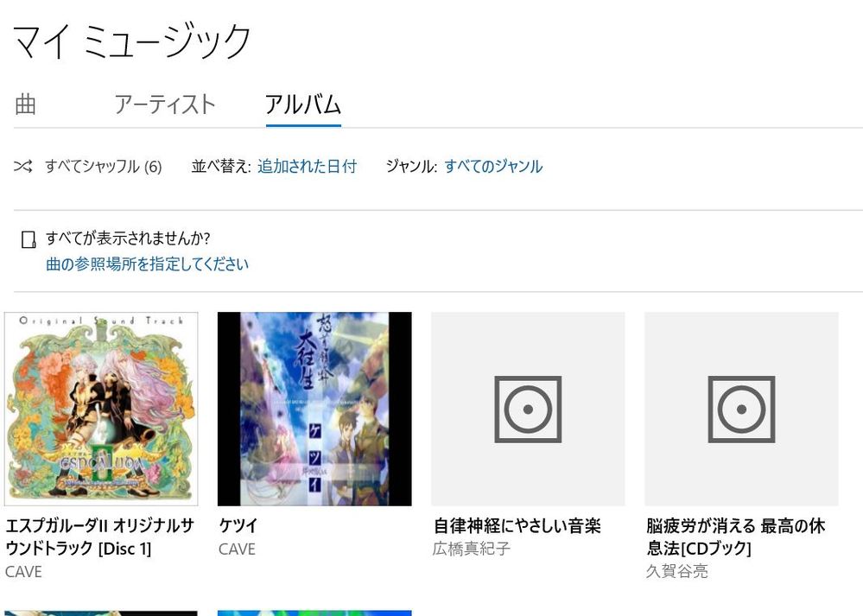Select the アルバム tab
Image resolution: width=863 pixels, height=616 pixels.
pyautogui.click(x=303, y=104)
